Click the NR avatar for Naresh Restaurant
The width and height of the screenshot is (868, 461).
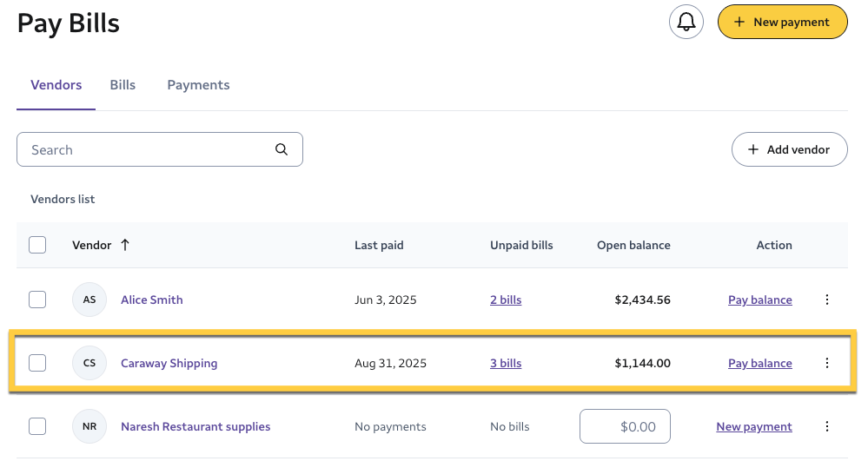(x=89, y=426)
